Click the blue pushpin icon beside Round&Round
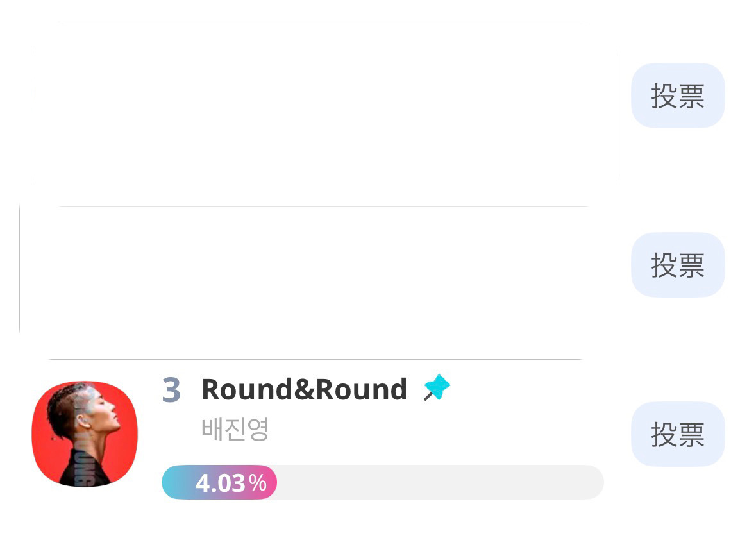The image size is (756, 538). 437,389
